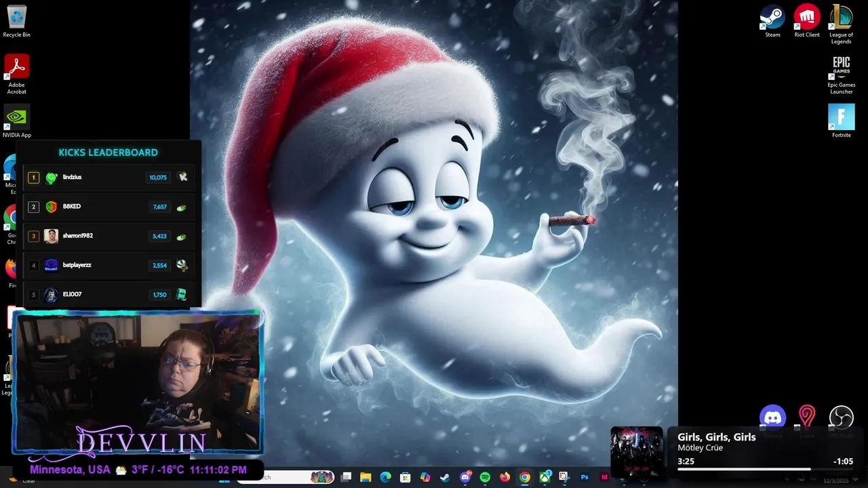The height and width of the screenshot is (488, 868).
Task: Click the 11:11:02 PM clock overlay
Action: (218, 470)
